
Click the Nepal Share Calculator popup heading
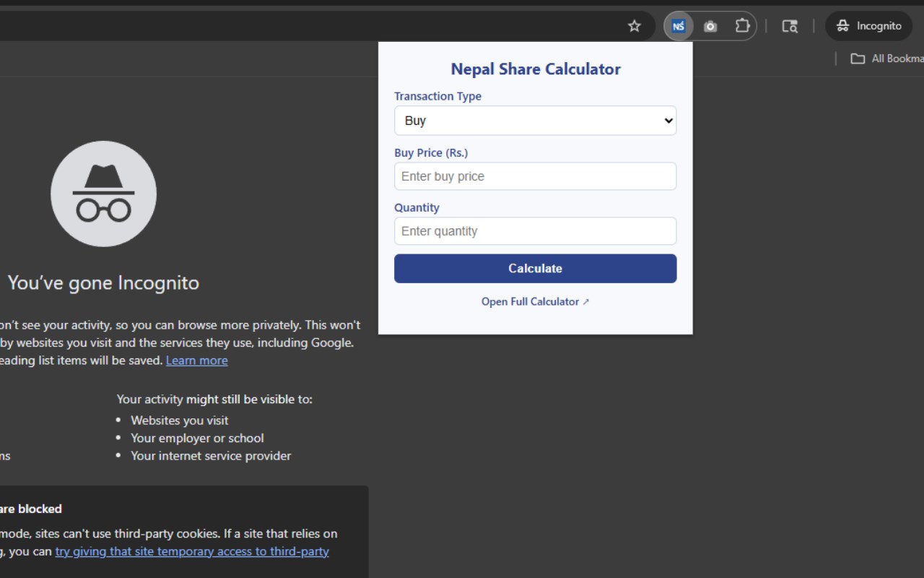536,69
